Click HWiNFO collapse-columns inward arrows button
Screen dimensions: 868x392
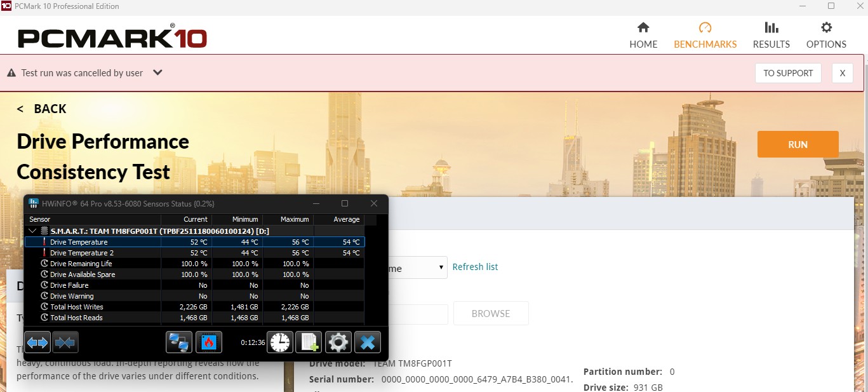click(65, 342)
